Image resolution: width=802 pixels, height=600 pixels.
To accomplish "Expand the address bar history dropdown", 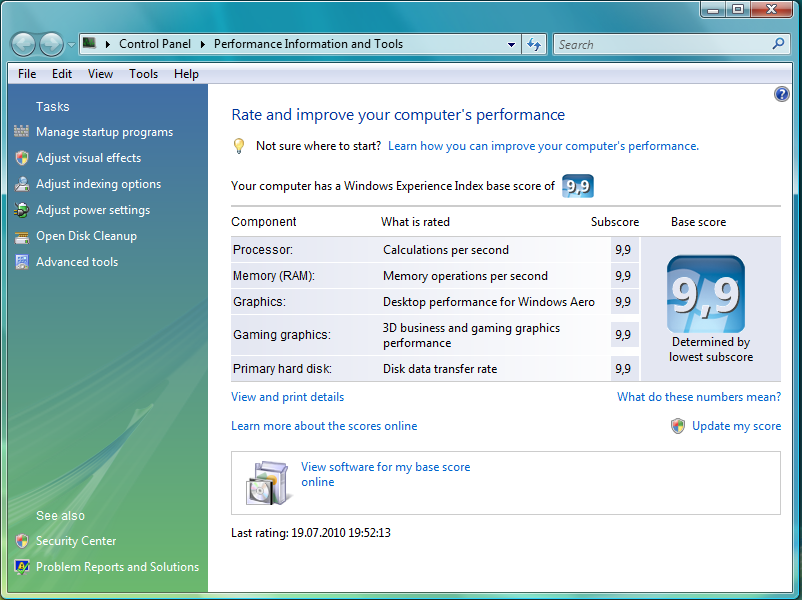I will (511, 45).
